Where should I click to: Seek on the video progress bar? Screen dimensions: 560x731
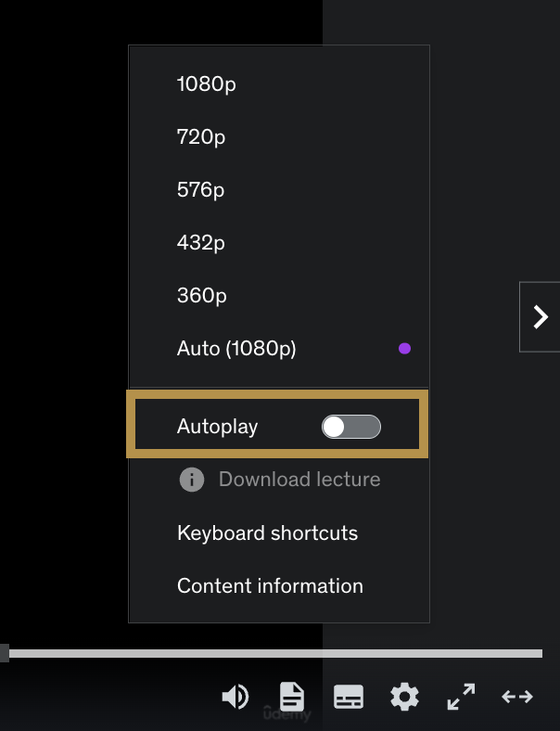(x=278, y=654)
